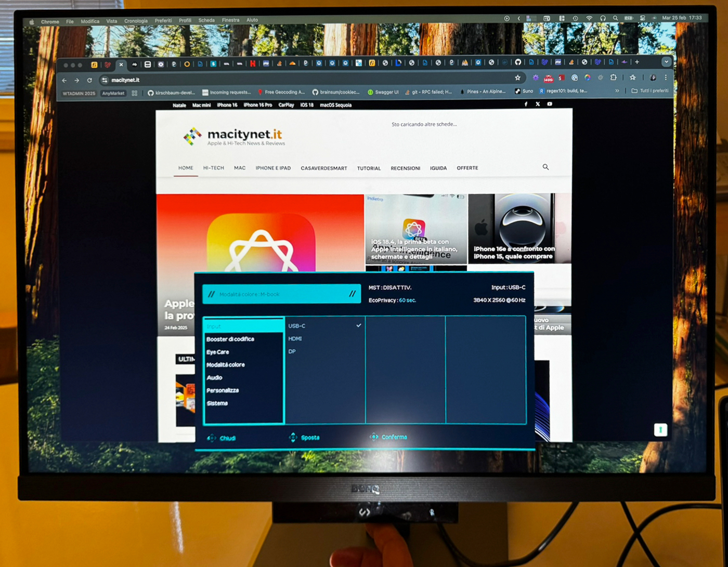The height and width of the screenshot is (567, 728).
Task: Open the bookmark apps grid icon
Action: click(135, 93)
